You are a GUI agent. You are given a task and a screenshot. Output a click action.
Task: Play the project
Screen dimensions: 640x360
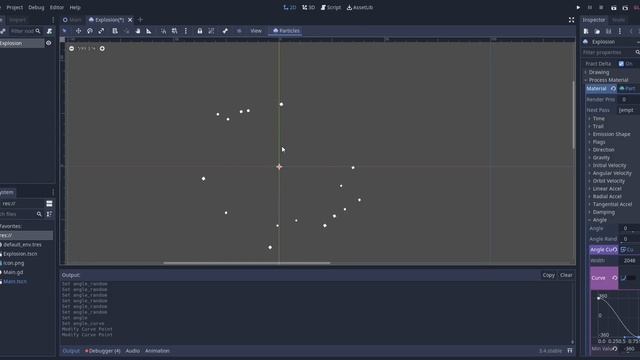point(578,7)
